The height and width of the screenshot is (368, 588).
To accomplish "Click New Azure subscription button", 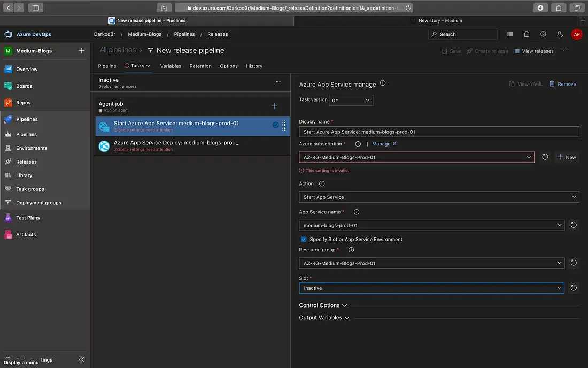I will [567, 157].
